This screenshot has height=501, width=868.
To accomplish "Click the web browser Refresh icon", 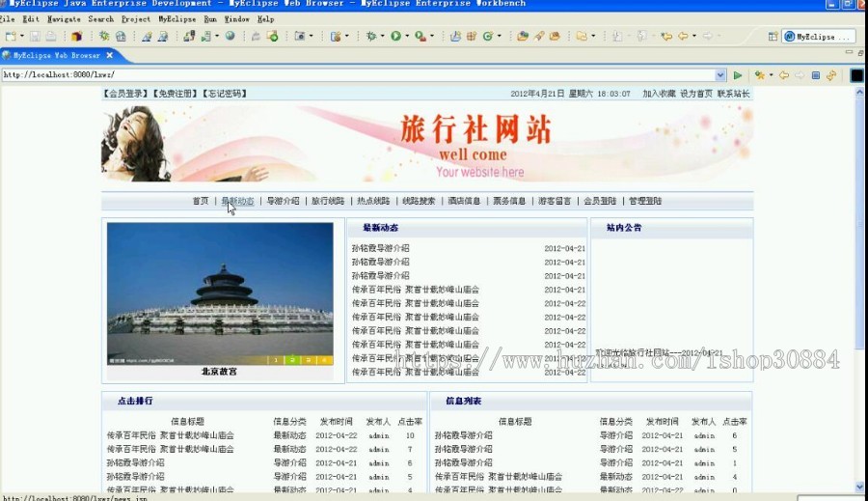I will coord(831,75).
